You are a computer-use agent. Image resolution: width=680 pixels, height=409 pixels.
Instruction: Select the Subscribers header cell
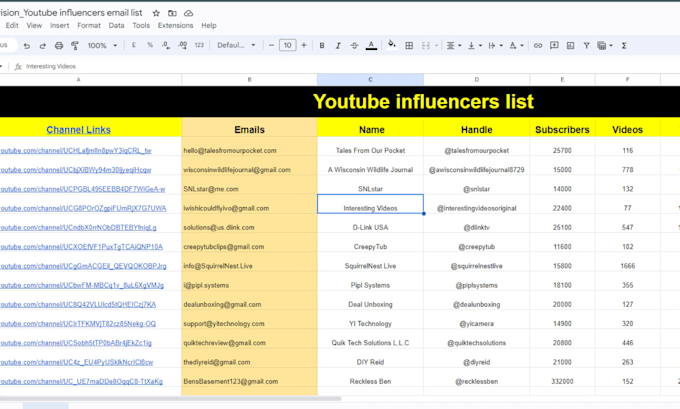pyautogui.click(x=562, y=129)
